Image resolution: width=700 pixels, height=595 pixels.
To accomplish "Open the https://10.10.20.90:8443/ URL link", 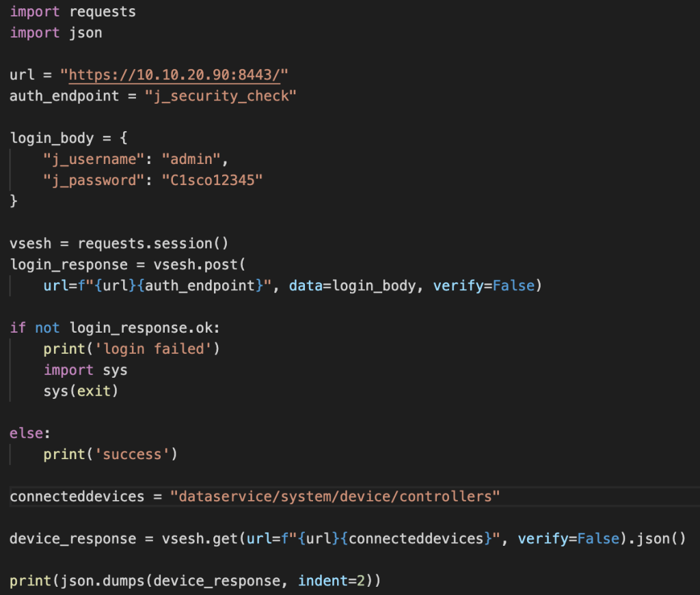I will [179, 74].
